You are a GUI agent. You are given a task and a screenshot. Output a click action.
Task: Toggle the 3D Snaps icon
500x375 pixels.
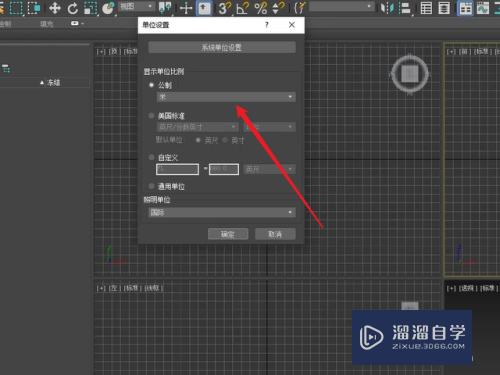(x=225, y=8)
